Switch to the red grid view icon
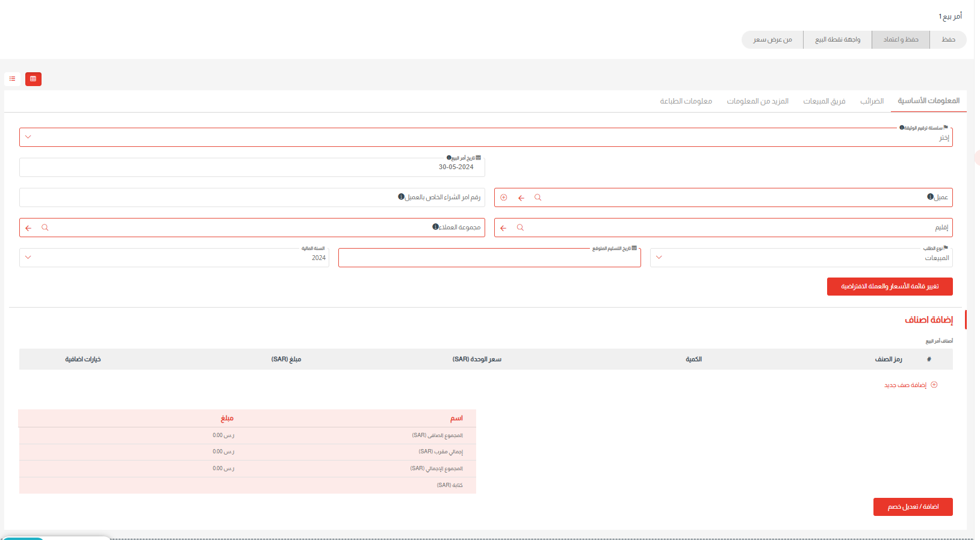The width and height of the screenshot is (980, 540). (33, 79)
